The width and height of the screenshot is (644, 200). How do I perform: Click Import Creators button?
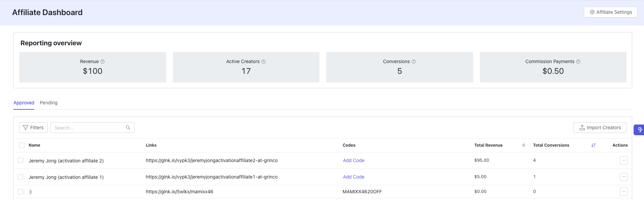pos(600,128)
